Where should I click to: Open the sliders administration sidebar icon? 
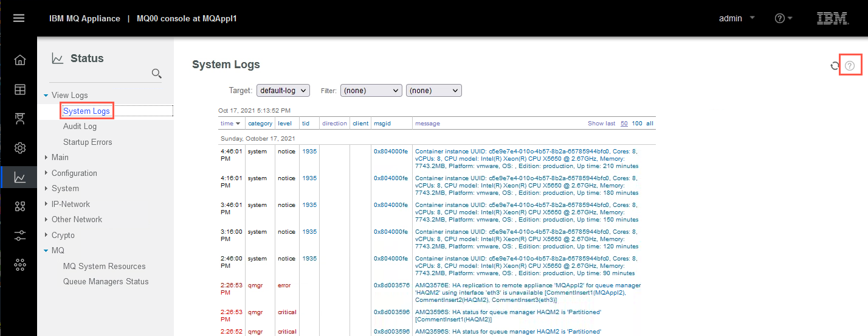click(x=20, y=236)
